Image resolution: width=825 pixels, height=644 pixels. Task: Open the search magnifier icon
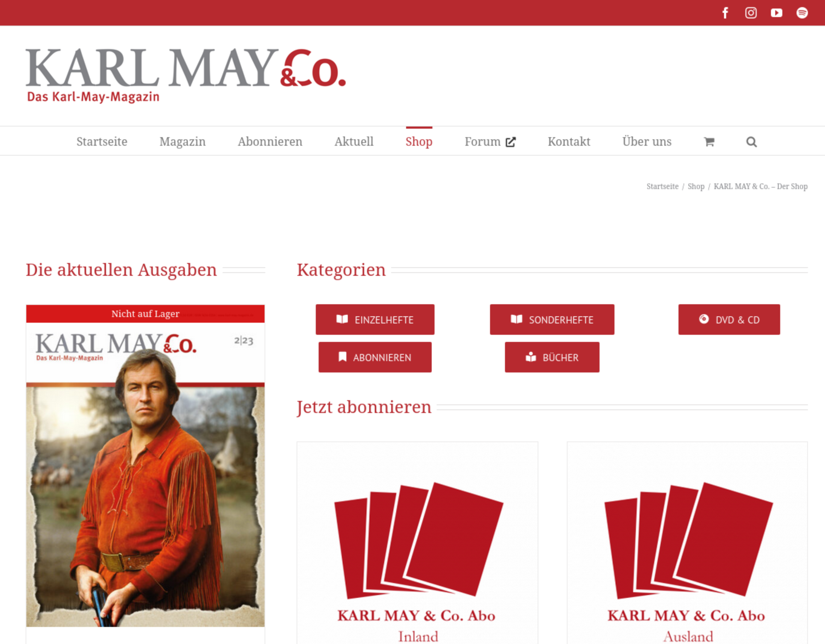pyautogui.click(x=751, y=141)
